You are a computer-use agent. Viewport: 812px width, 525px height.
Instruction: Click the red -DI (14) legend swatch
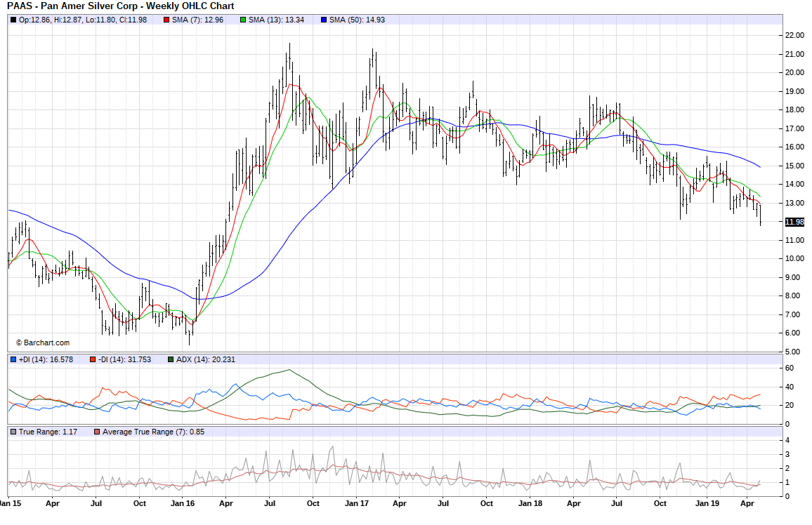coord(92,359)
